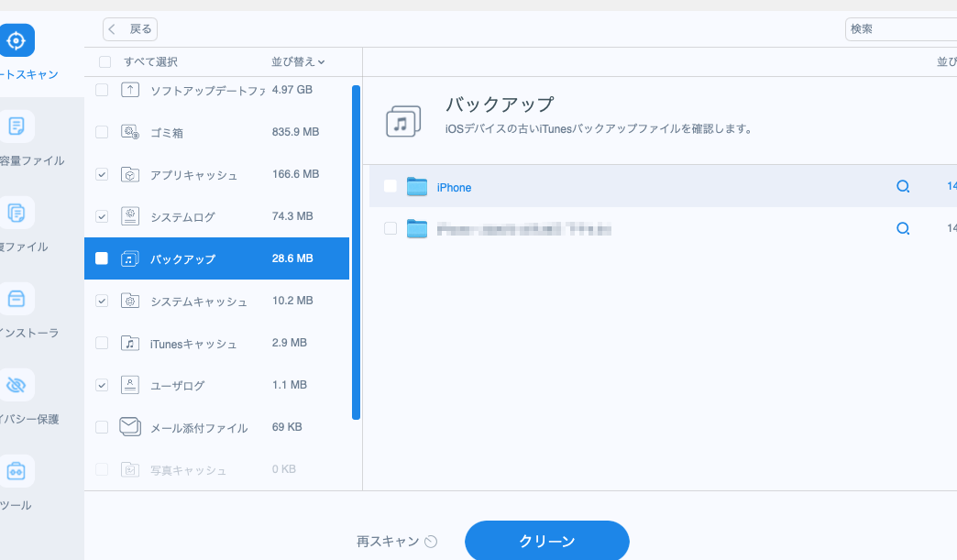Reveal the blurred backup with magnifier icon
957x560 pixels.
903,229
